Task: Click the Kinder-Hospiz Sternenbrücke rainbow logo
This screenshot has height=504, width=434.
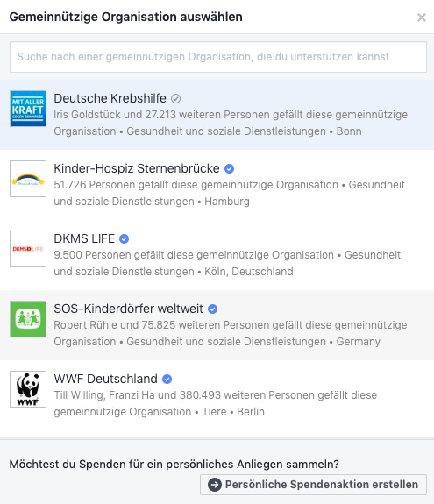Action: point(28,179)
